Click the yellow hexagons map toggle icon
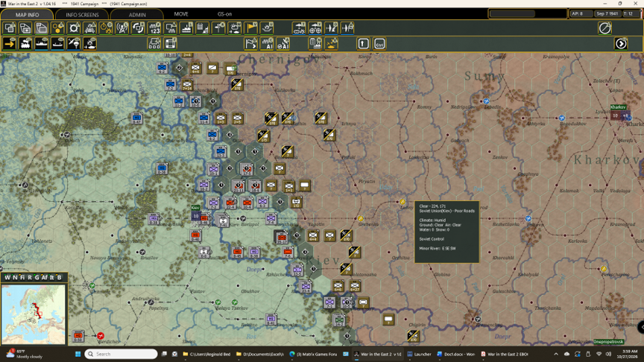The width and height of the screenshot is (644, 362). pyautogui.click(x=57, y=28)
